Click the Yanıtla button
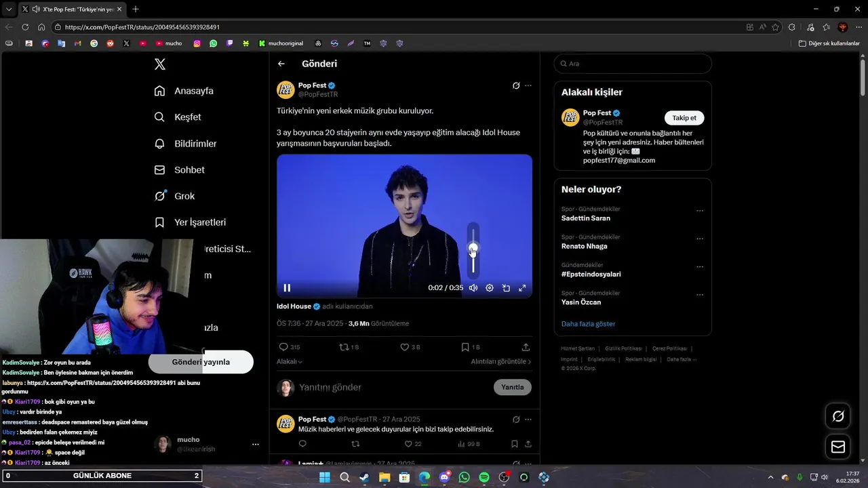The image size is (868, 488). click(x=513, y=387)
